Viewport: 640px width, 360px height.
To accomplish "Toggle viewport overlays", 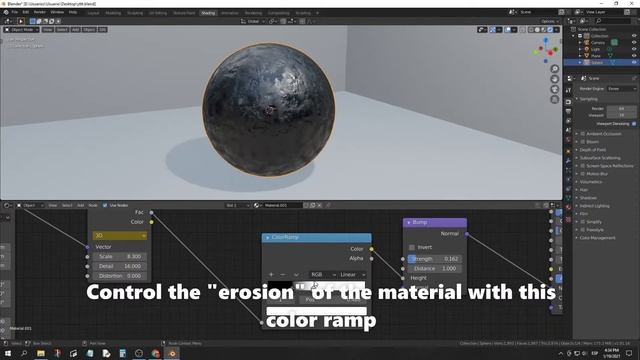I will click(x=508, y=30).
